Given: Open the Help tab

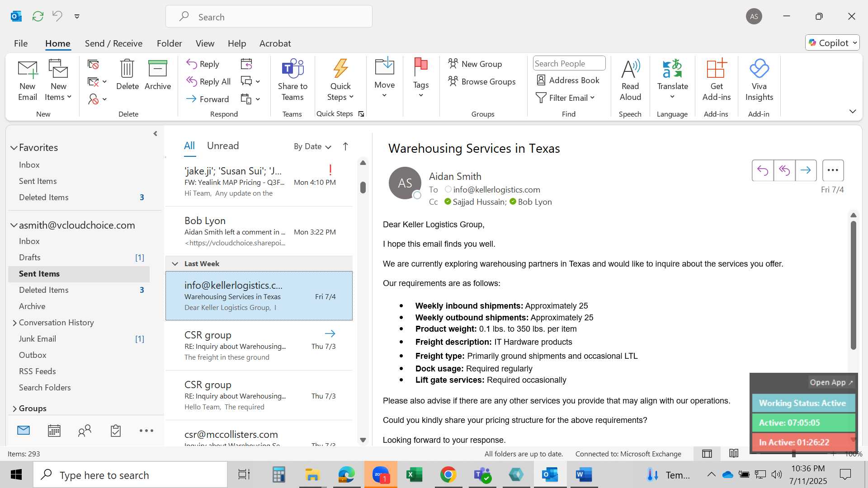Looking at the screenshot, I should 237,43.
